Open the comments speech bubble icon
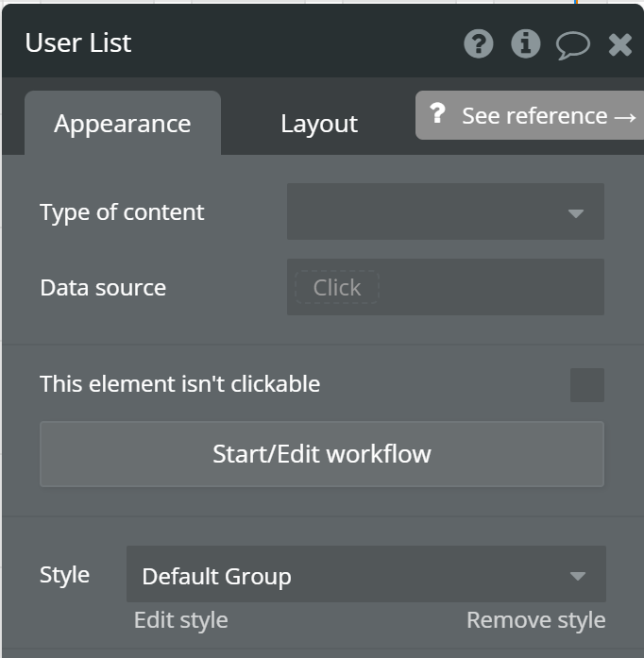 [572, 45]
